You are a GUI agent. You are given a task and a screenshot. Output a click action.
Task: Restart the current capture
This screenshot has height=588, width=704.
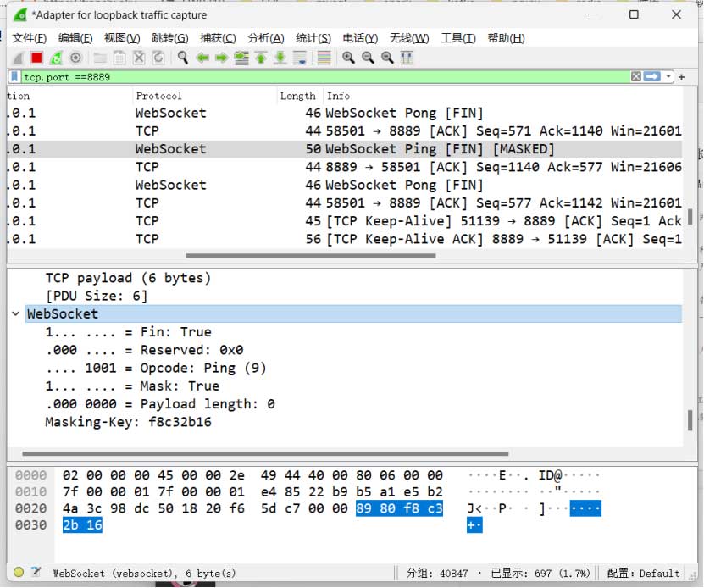56,58
